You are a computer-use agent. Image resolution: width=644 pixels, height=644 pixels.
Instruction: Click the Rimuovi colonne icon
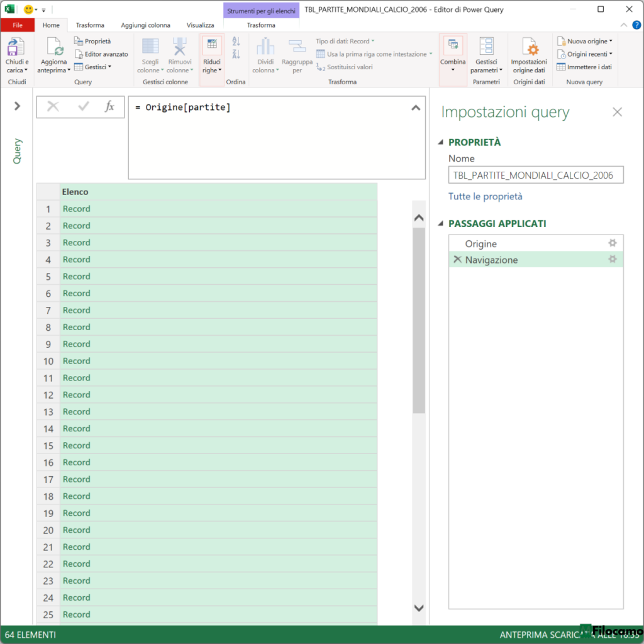(x=179, y=47)
